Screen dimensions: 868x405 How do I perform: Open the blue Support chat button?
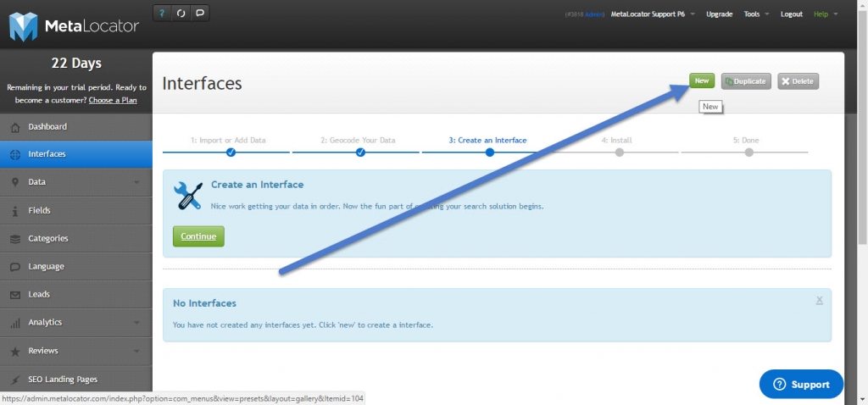801,385
